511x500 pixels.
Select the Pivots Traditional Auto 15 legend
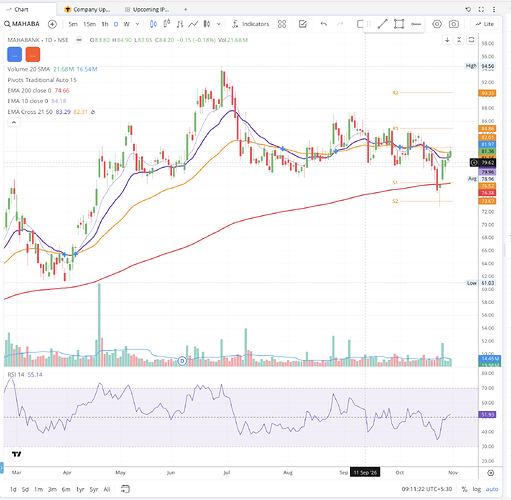click(x=42, y=80)
